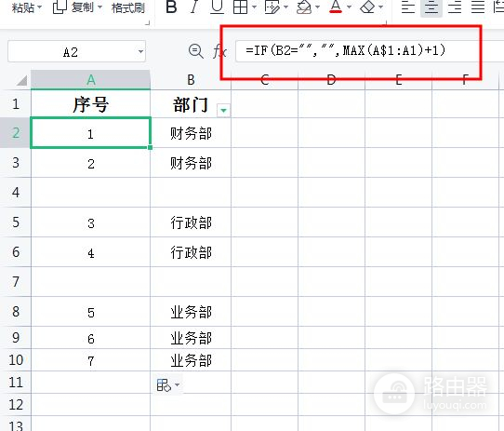Open font color dropdown arrow
The image size is (504, 431).
pyautogui.click(x=349, y=7)
